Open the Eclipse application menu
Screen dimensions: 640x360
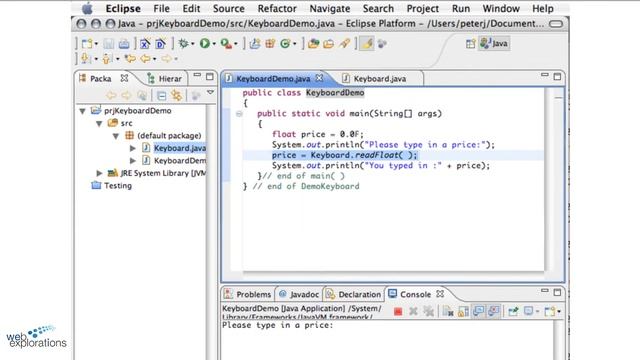[123, 9]
